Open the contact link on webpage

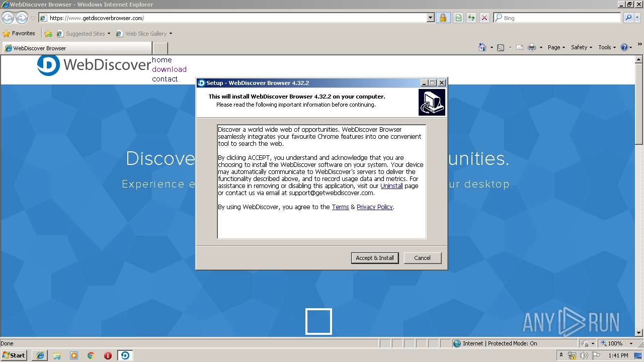165,79
